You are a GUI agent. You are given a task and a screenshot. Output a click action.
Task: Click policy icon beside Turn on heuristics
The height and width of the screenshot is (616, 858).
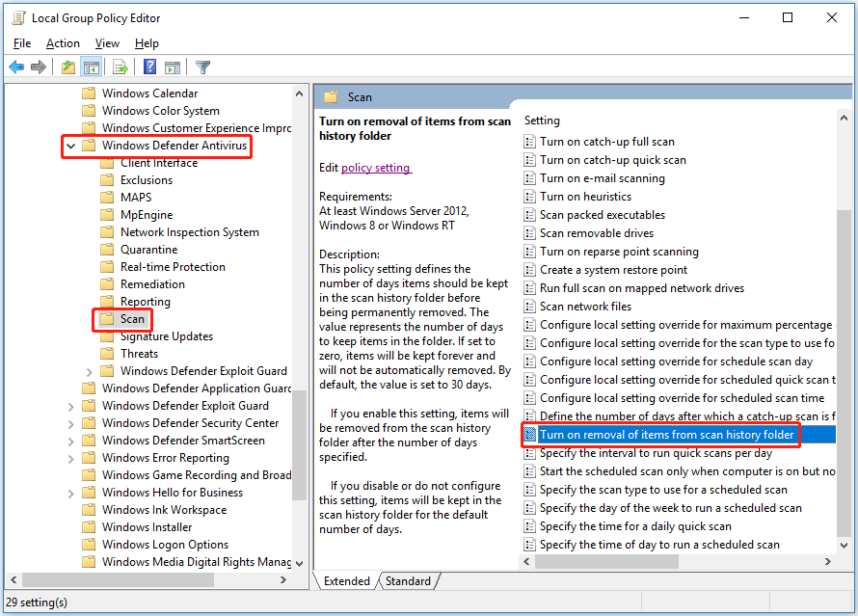point(529,197)
